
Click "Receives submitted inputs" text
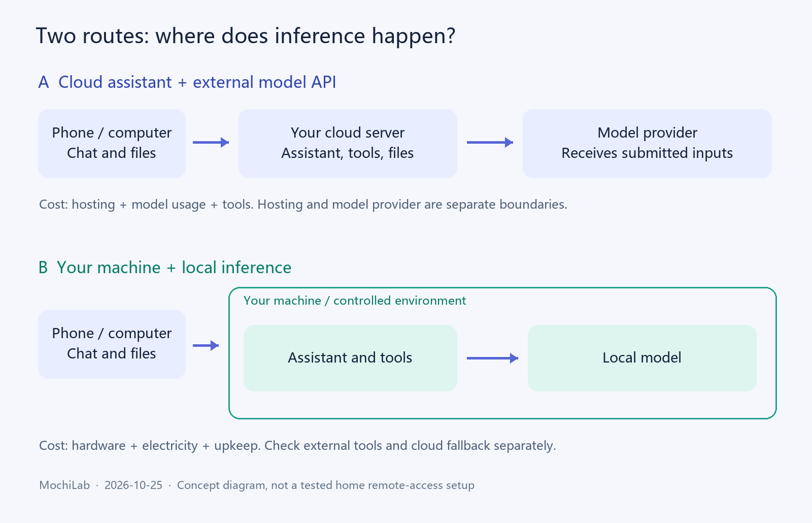[647, 153]
